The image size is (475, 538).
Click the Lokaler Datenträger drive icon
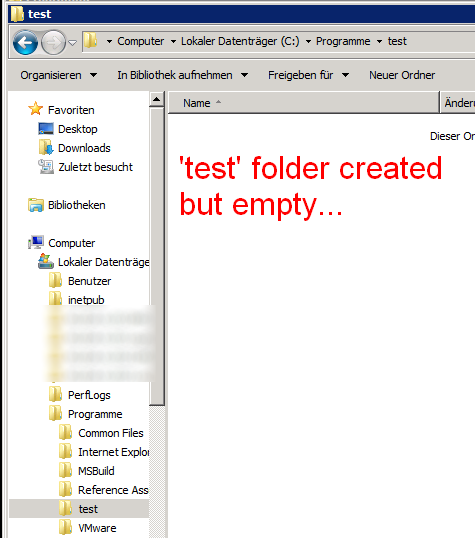pos(46,261)
